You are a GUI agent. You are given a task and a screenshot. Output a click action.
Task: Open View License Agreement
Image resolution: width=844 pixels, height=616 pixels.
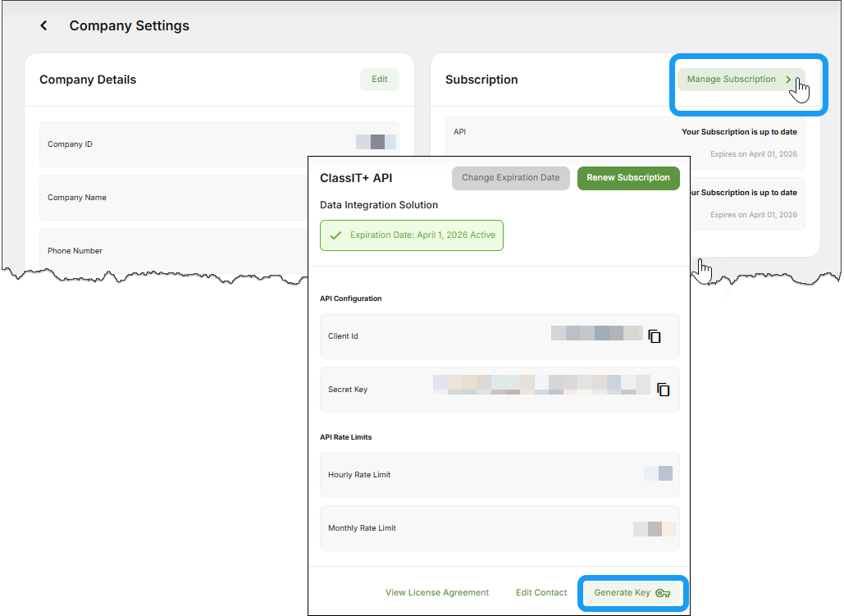point(436,592)
